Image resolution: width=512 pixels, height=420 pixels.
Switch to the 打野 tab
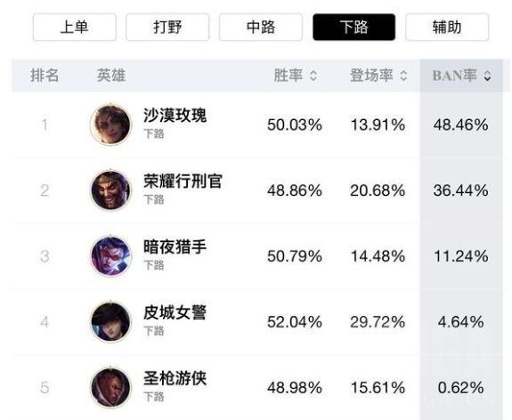[167, 27]
